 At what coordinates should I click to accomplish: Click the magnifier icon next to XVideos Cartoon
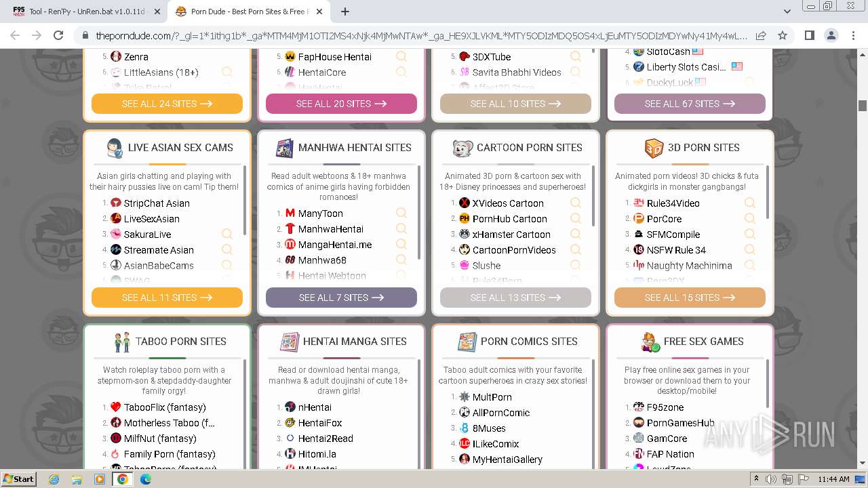coord(576,203)
